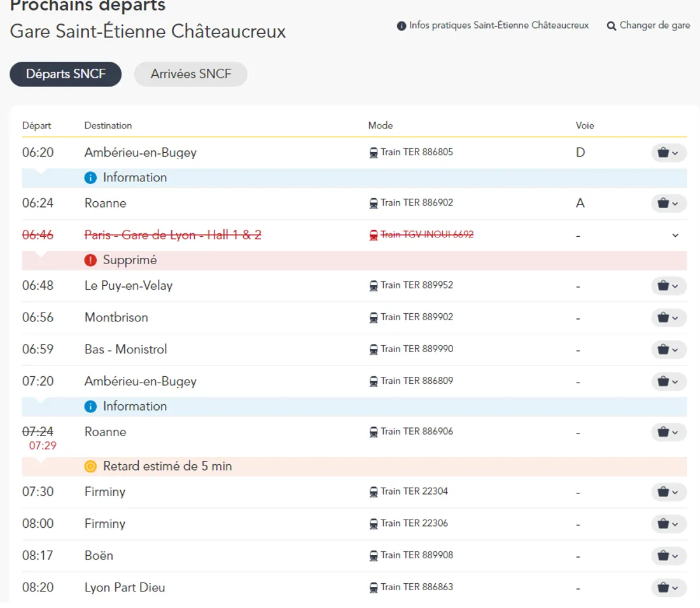Open basket dropdown for Lyon Part Dieu train
700x608 pixels.
coord(668,588)
